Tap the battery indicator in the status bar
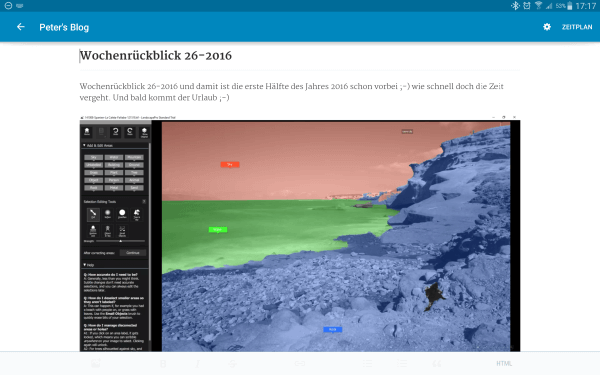The height and width of the screenshot is (375, 600). (x=569, y=6)
